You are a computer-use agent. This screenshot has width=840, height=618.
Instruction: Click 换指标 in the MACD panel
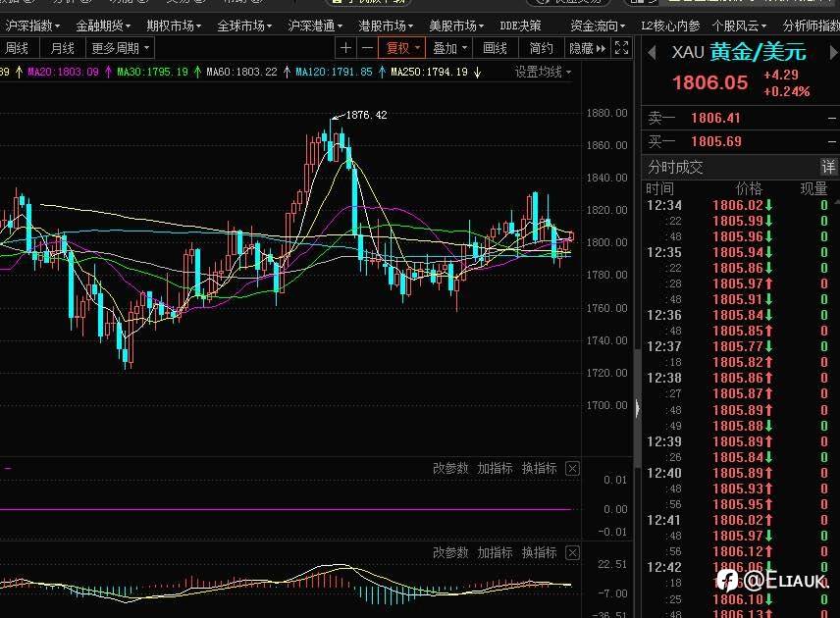tap(540, 552)
